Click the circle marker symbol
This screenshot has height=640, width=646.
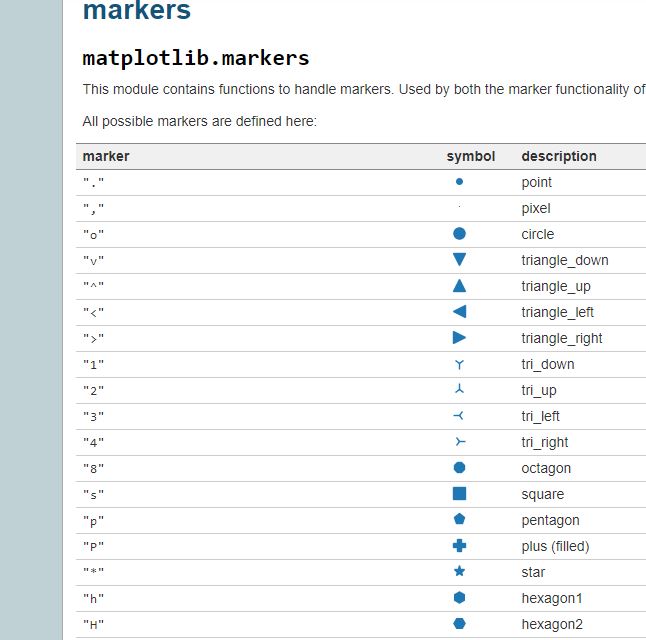pos(459,234)
